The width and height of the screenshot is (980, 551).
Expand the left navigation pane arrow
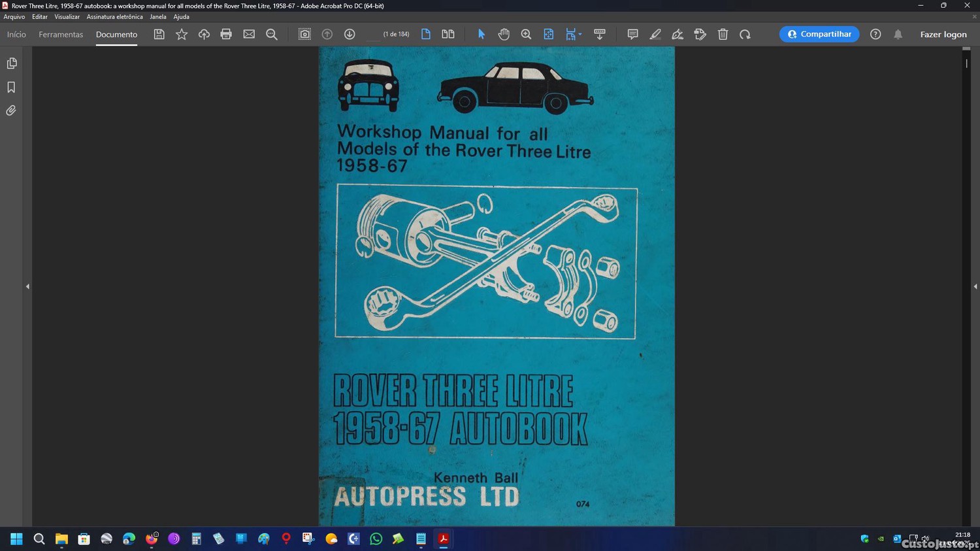click(27, 286)
